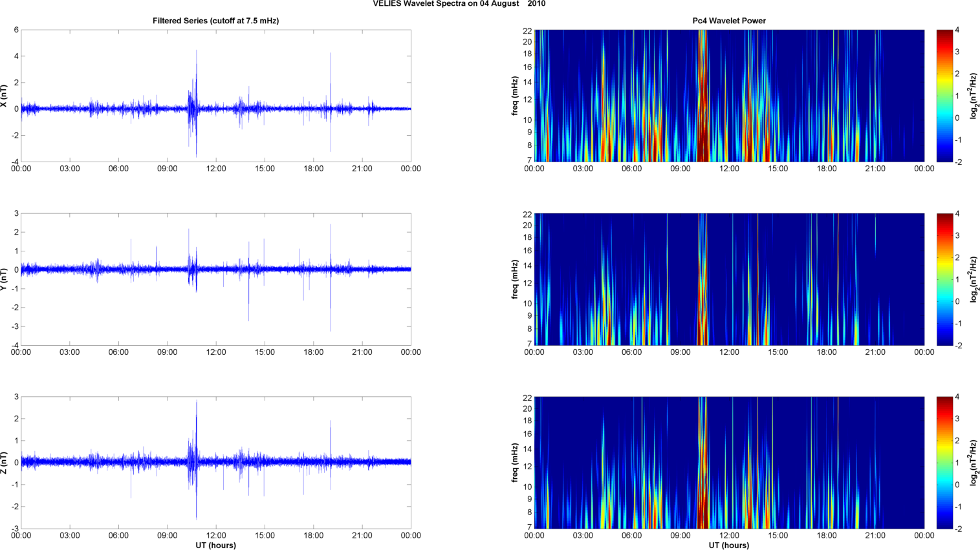Click the UT (hours) label under Z plot
Screen dimensions: 980x550
pos(215,545)
